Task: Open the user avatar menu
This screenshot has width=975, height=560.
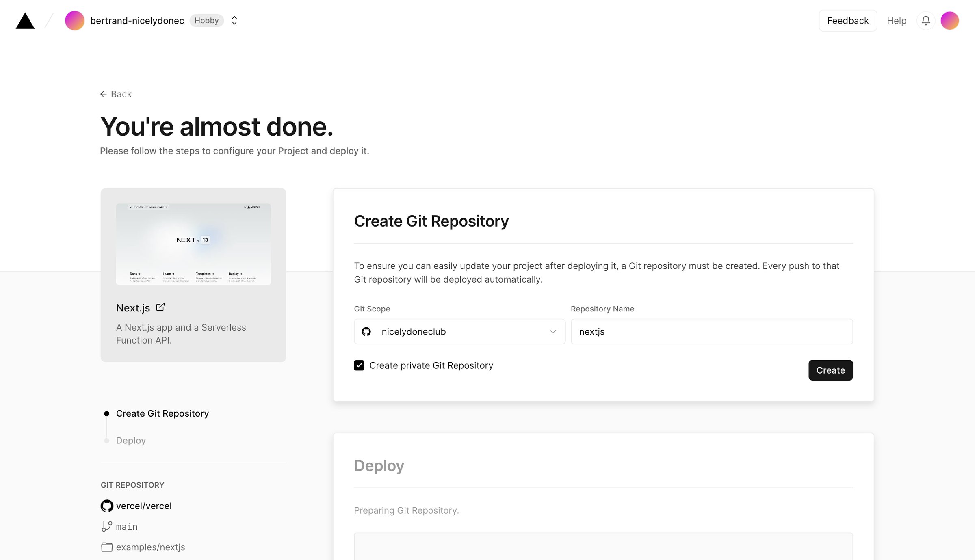Action: point(950,21)
